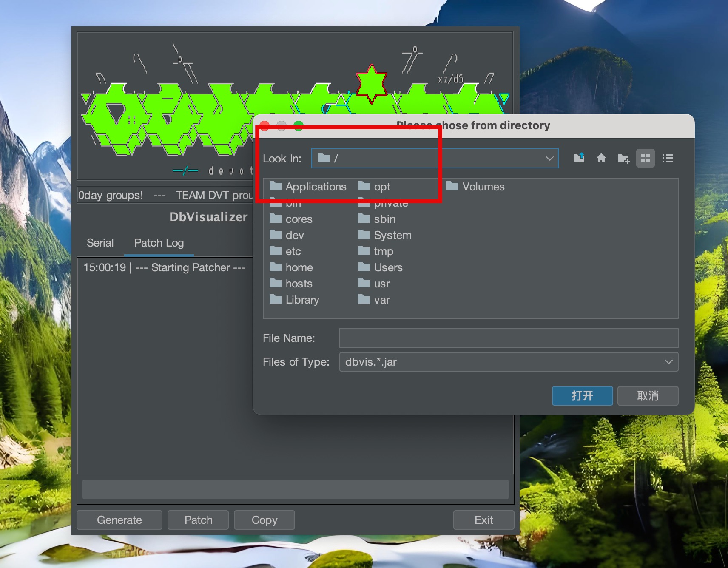Switch to the Serial tab

coord(100,243)
